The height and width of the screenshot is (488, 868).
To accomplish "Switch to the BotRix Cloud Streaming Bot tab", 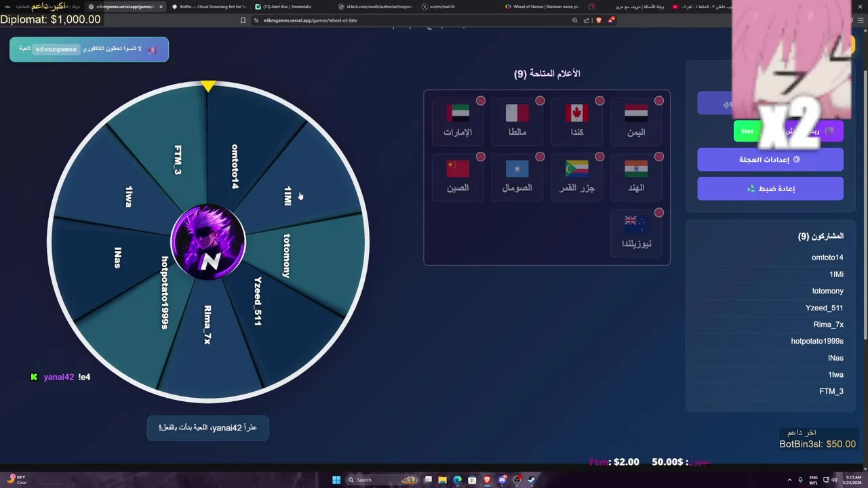I will tap(209, 7).
